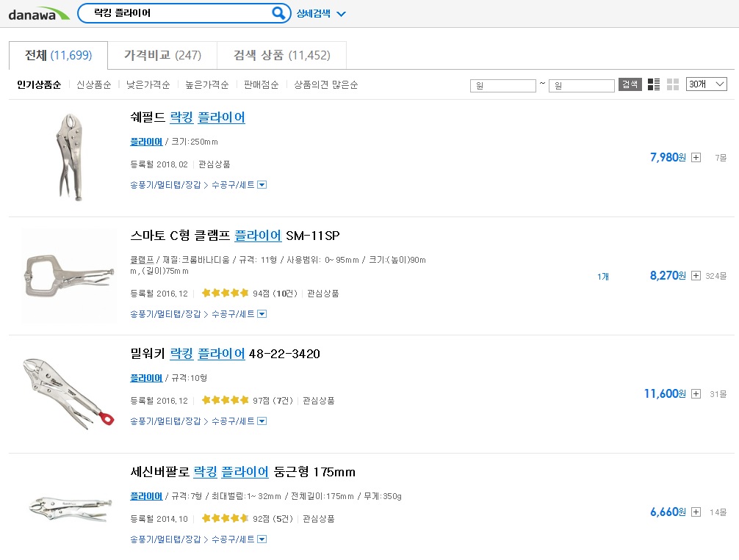This screenshot has width=739, height=560.
Task: Sort by 상품의견 많은순
Action: click(325, 85)
